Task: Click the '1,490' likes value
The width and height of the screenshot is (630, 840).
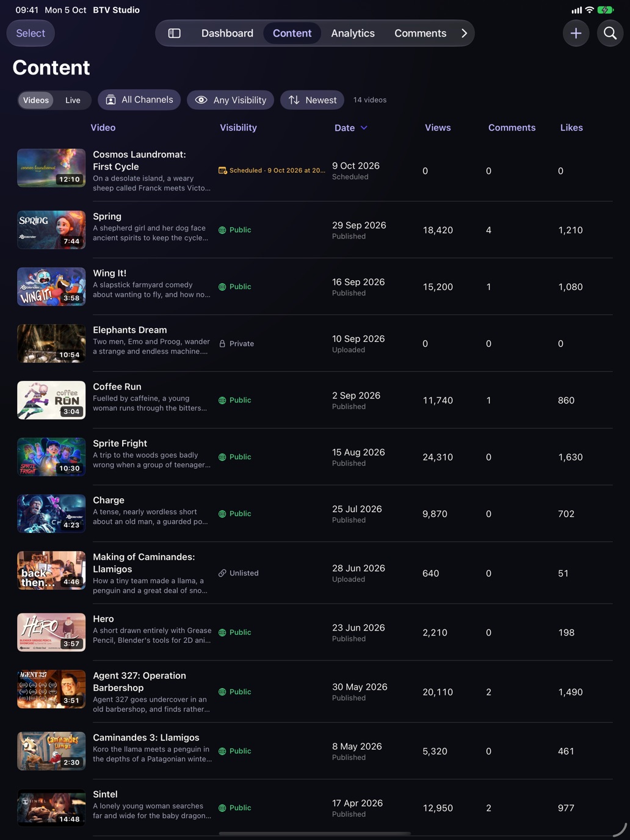Action: tap(570, 692)
